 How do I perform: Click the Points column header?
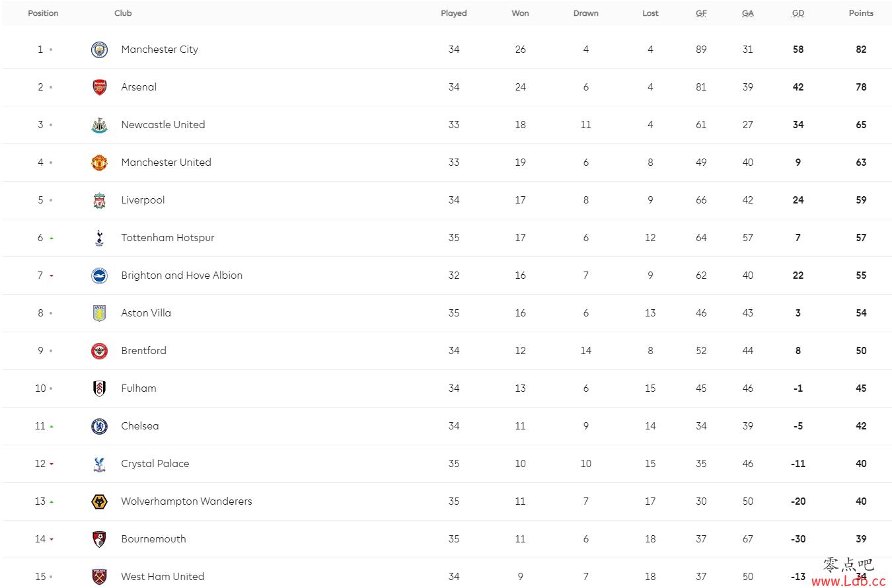(861, 13)
